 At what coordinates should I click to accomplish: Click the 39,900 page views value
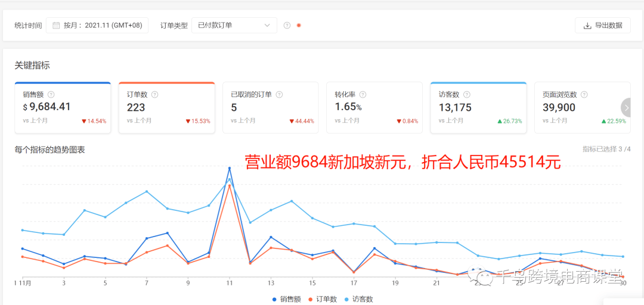point(559,108)
